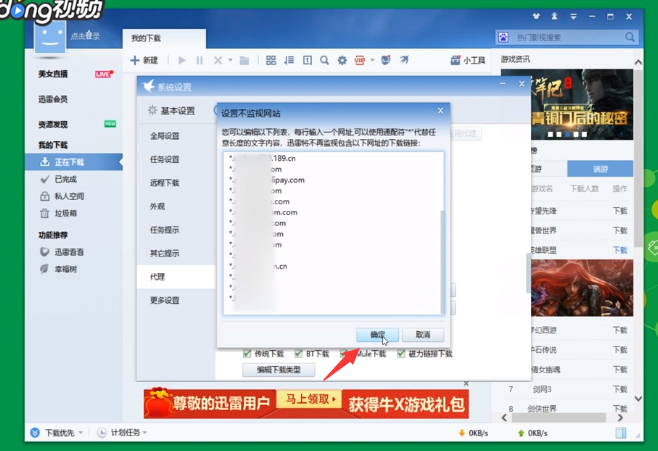Toggle 磁力链接下载 checkbox
658x451 pixels.
point(401,354)
